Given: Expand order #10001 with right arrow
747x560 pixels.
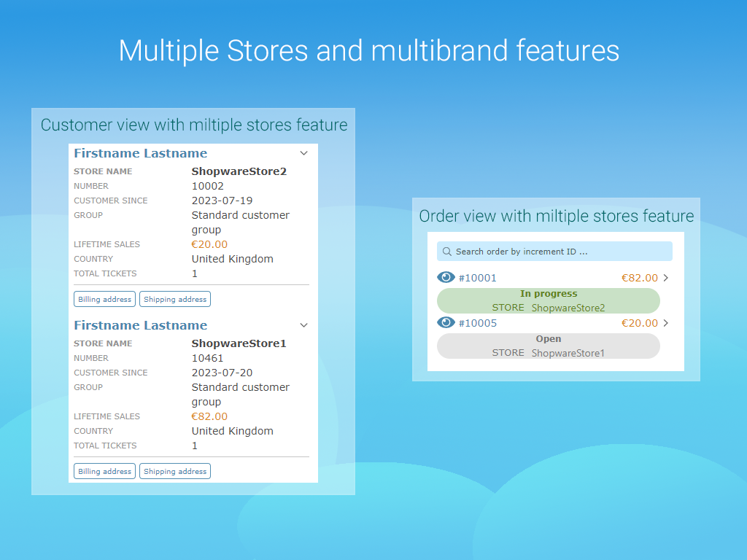Looking at the screenshot, I should coord(665,278).
